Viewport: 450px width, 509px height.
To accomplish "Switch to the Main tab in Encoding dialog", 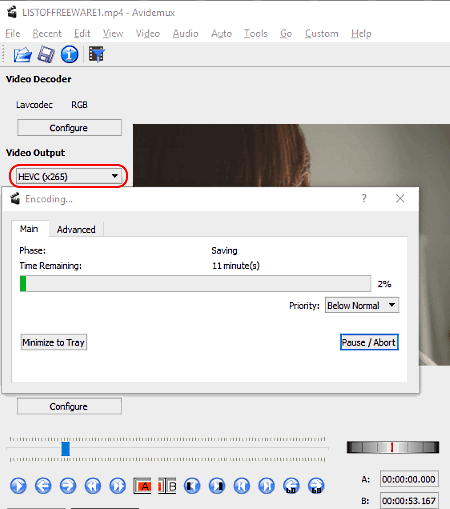I will pyautogui.click(x=29, y=229).
